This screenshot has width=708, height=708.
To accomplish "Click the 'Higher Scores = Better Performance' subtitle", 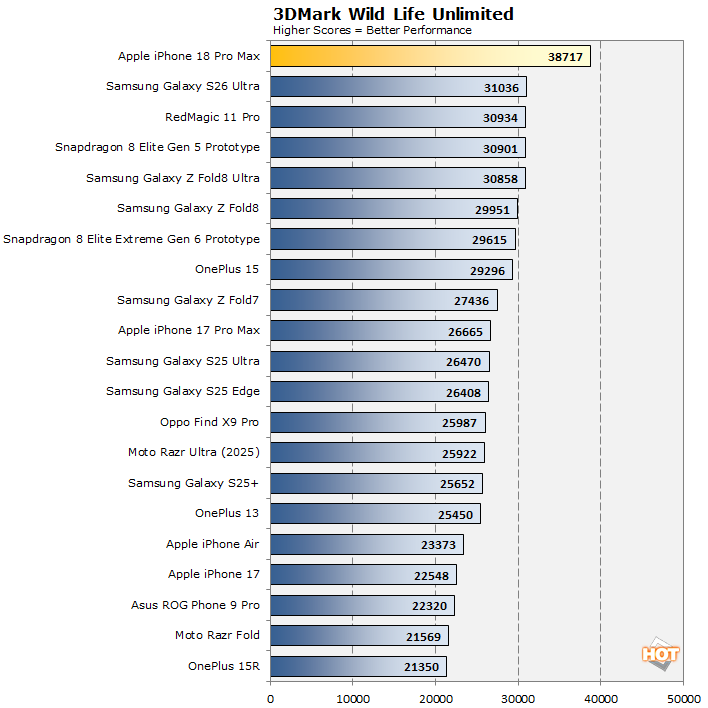I will [x=372, y=30].
